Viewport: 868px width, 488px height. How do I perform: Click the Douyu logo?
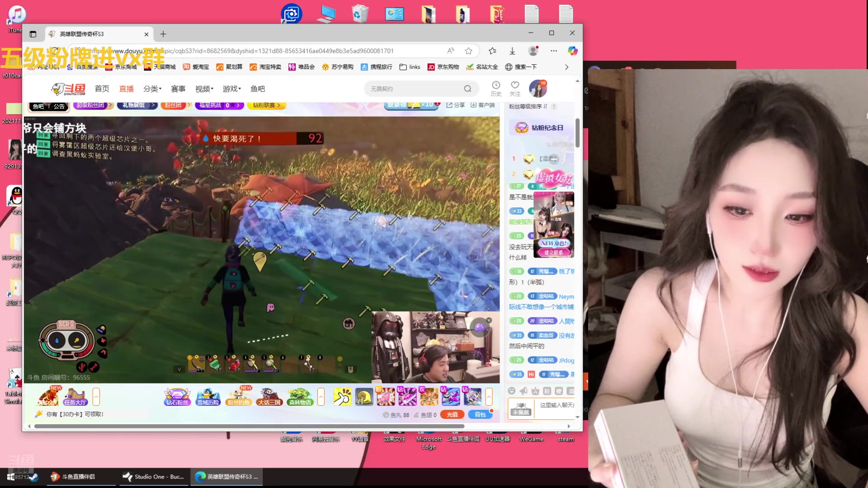pos(68,89)
